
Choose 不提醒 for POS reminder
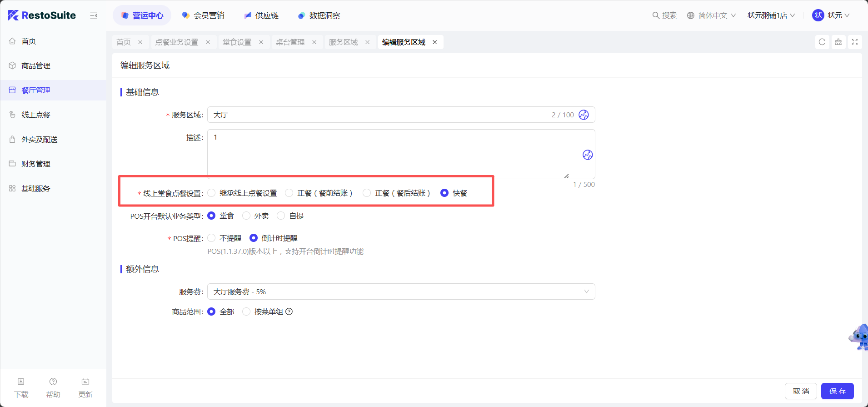[212, 238]
